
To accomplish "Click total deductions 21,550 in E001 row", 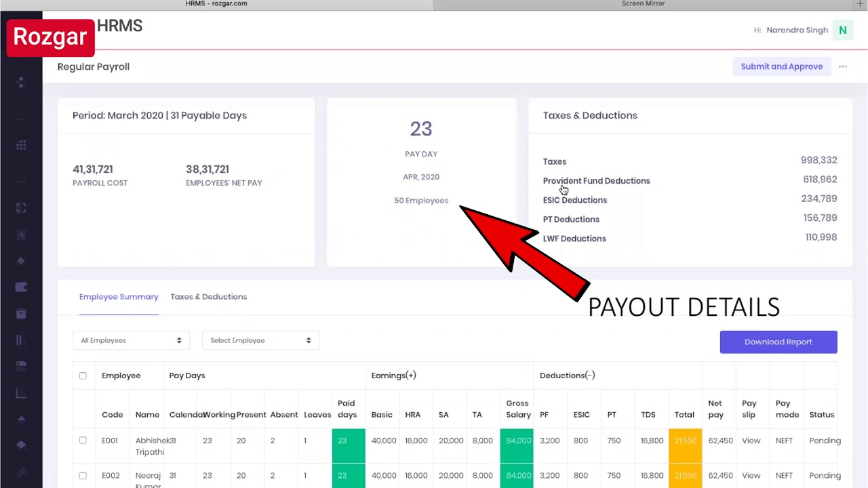I will point(685,441).
